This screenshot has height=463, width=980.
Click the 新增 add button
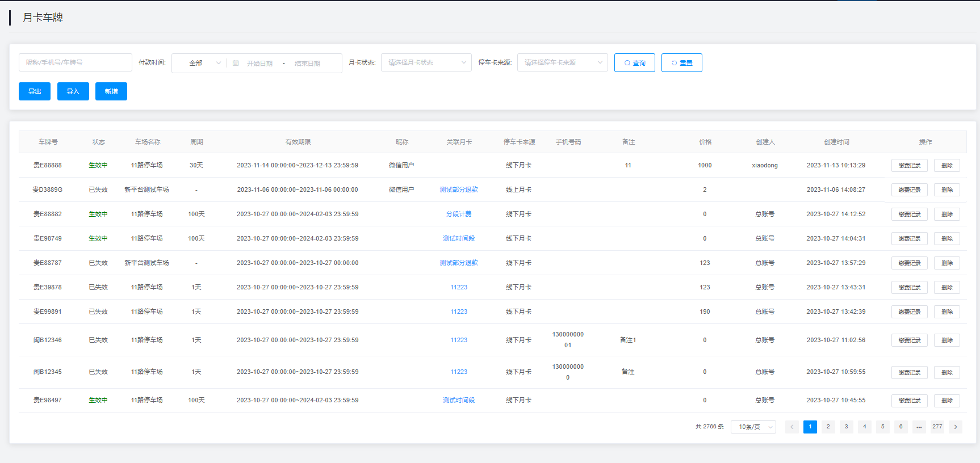(x=111, y=91)
